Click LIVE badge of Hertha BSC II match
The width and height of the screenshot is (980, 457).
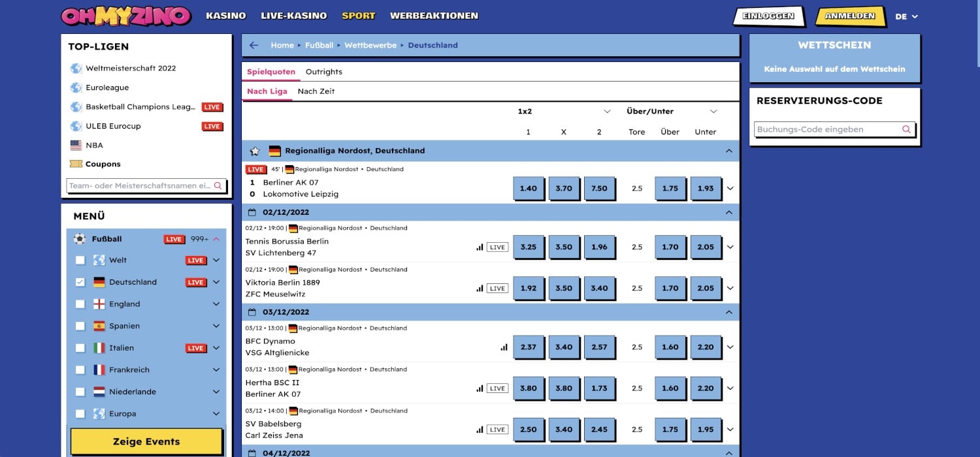(497, 388)
